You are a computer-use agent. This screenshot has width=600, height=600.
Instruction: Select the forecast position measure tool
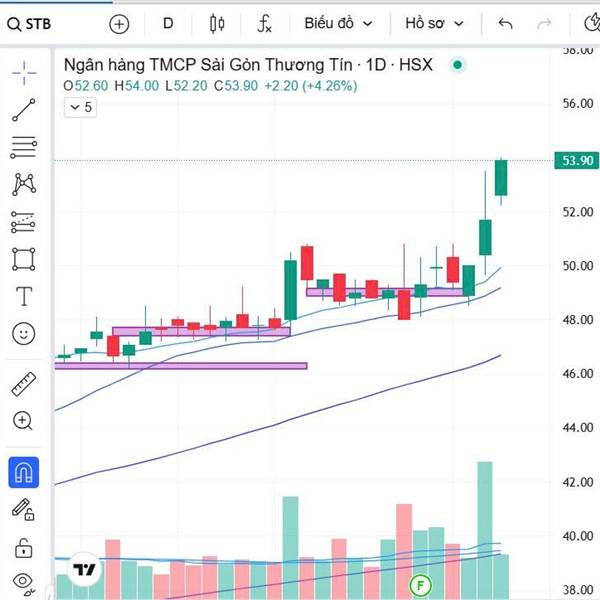[24, 222]
